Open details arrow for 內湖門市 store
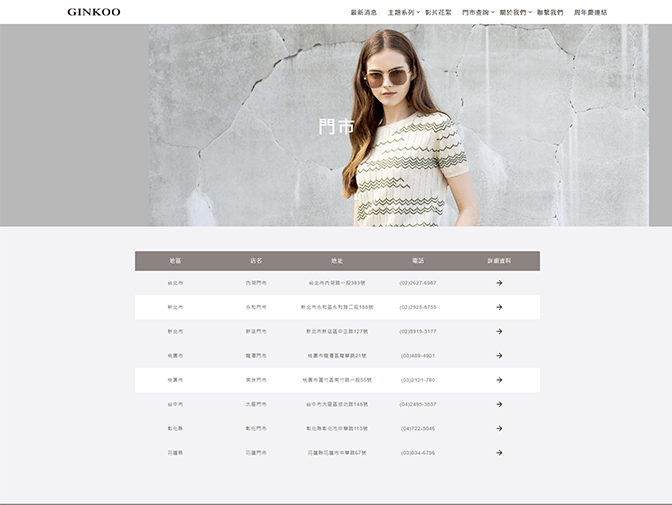672x505 pixels. click(499, 283)
